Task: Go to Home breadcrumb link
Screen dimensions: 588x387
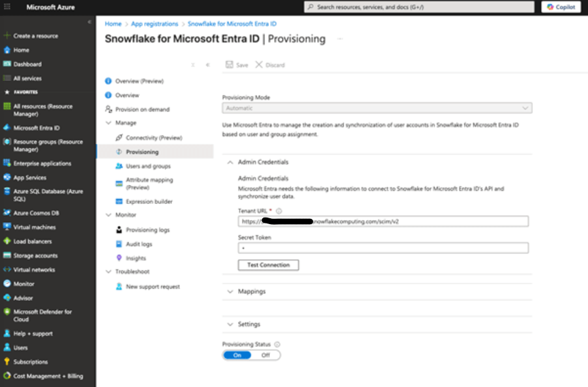Action: tap(113, 23)
